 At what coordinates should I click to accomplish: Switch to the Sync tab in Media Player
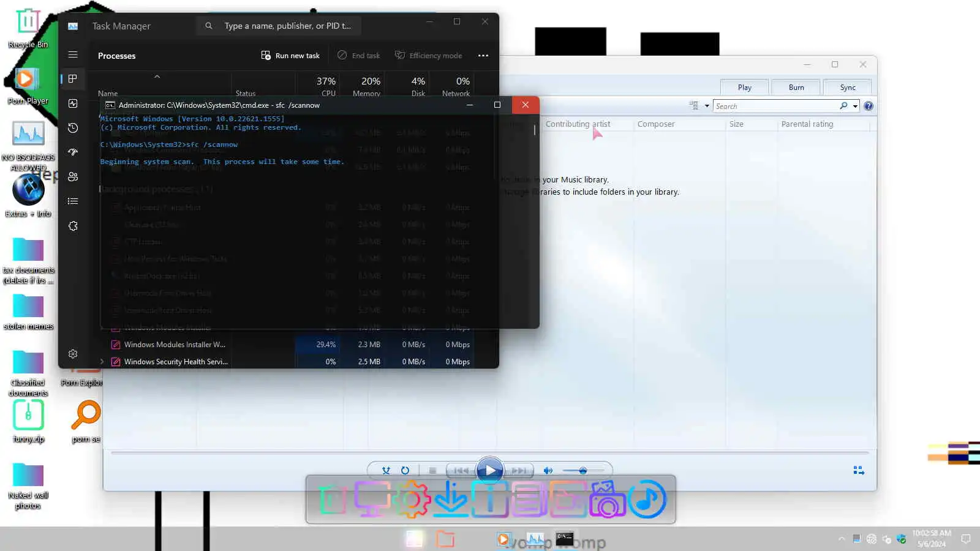pos(848,88)
